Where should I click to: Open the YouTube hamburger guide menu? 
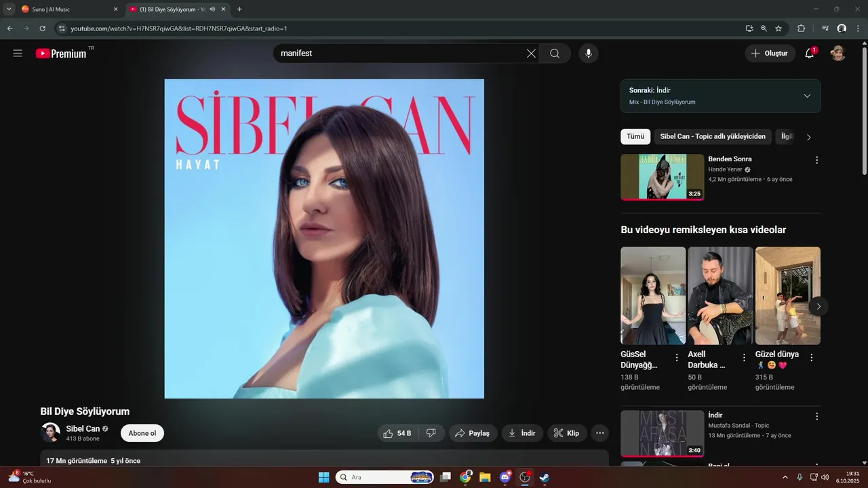coord(18,54)
